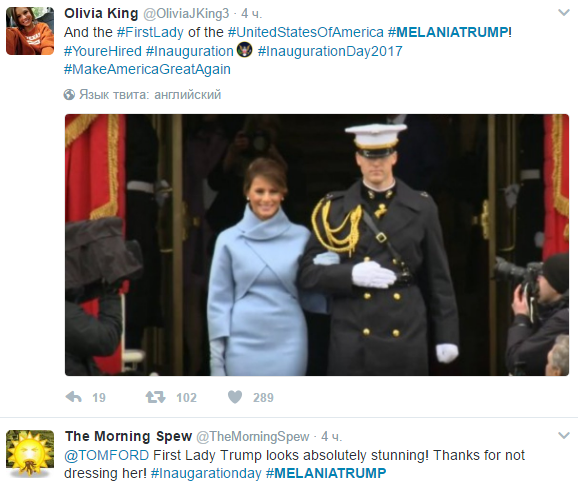This screenshot has width=578, height=484.
Task: Open the embedded inauguration photo
Action: (x=317, y=245)
